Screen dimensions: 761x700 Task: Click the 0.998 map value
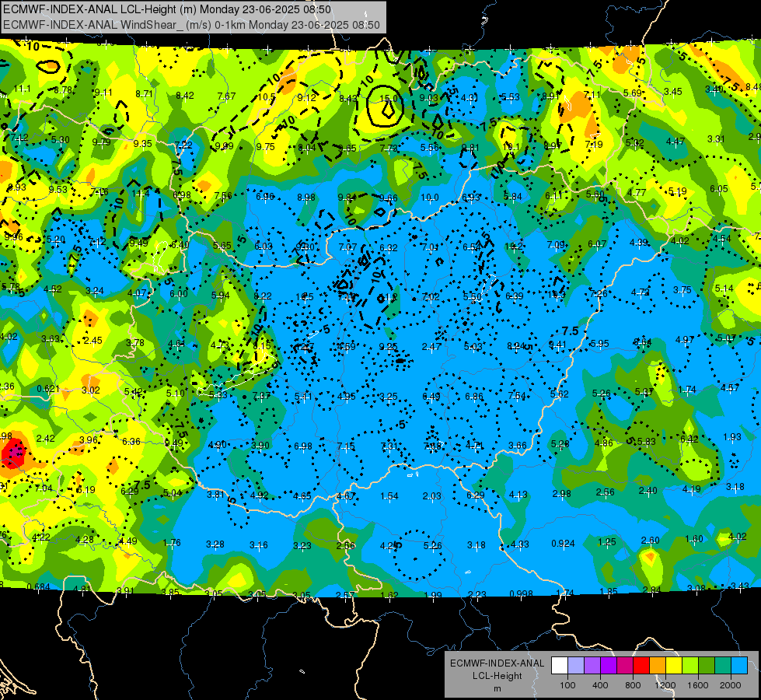tap(522, 593)
